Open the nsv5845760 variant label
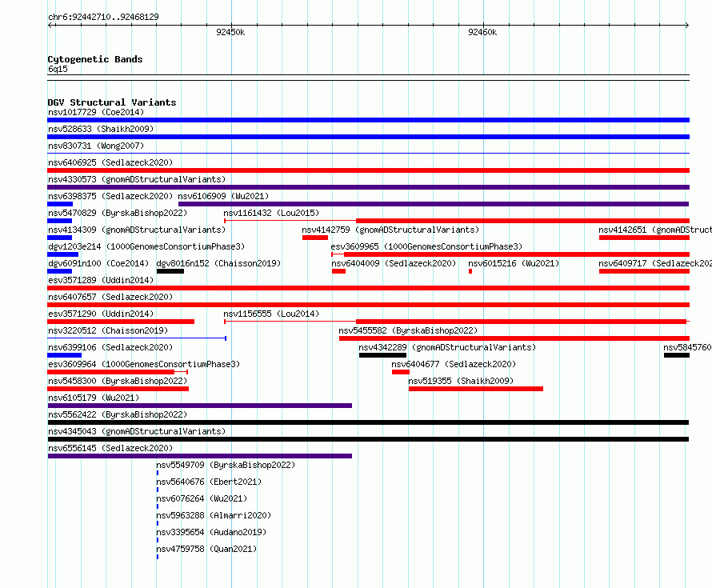The image size is (712, 588). click(x=687, y=347)
